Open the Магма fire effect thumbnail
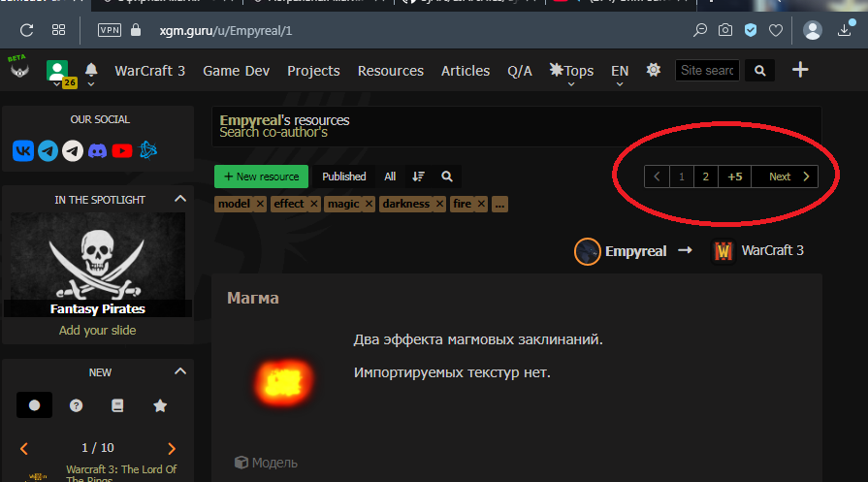This screenshot has width=868, height=482. tap(284, 382)
